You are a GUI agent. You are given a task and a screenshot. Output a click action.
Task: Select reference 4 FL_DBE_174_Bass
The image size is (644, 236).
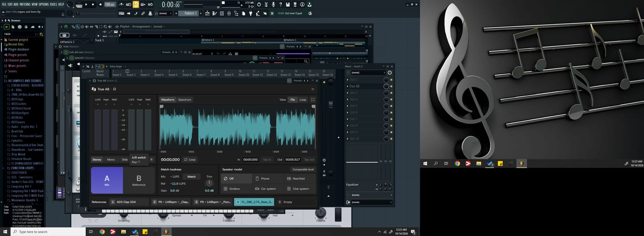click(x=254, y=202)
